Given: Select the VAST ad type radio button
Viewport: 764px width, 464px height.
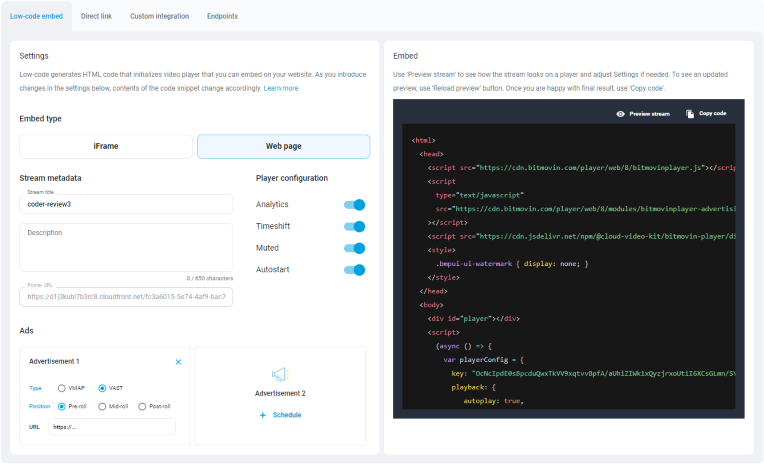Looking at the screenshot, I should [x=102, y=388].
